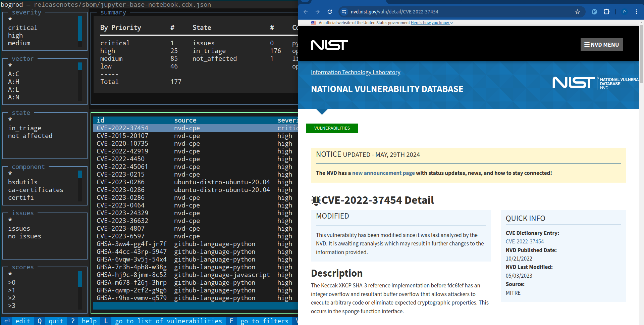Select the bsdutils component filter

point(23,182)
